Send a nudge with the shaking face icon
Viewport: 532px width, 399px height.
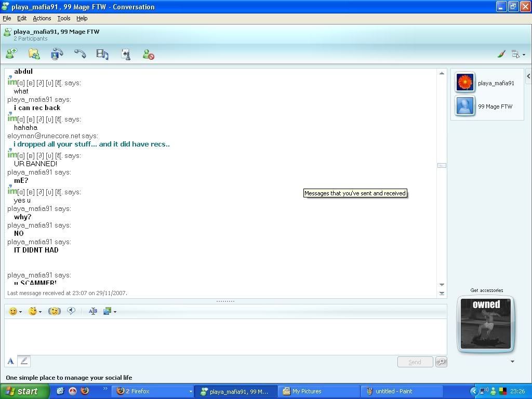point(55,311)
